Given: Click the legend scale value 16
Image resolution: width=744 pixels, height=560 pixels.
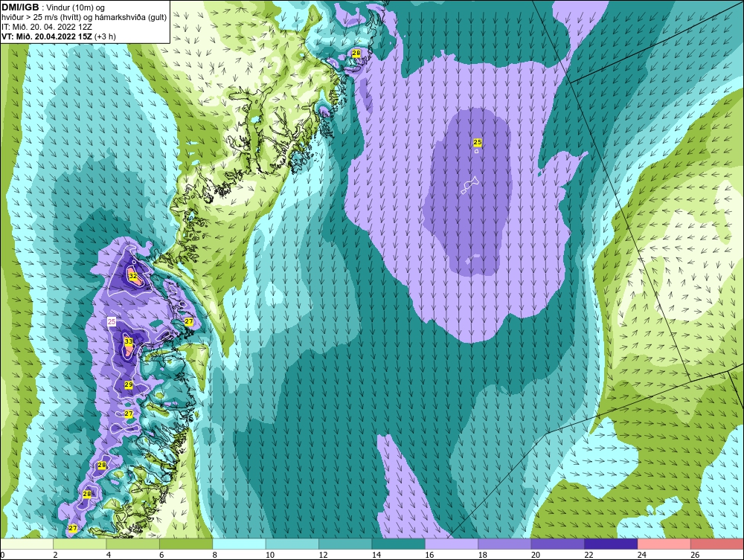Looking at the screenshot, I should click(x=429, y=555).
